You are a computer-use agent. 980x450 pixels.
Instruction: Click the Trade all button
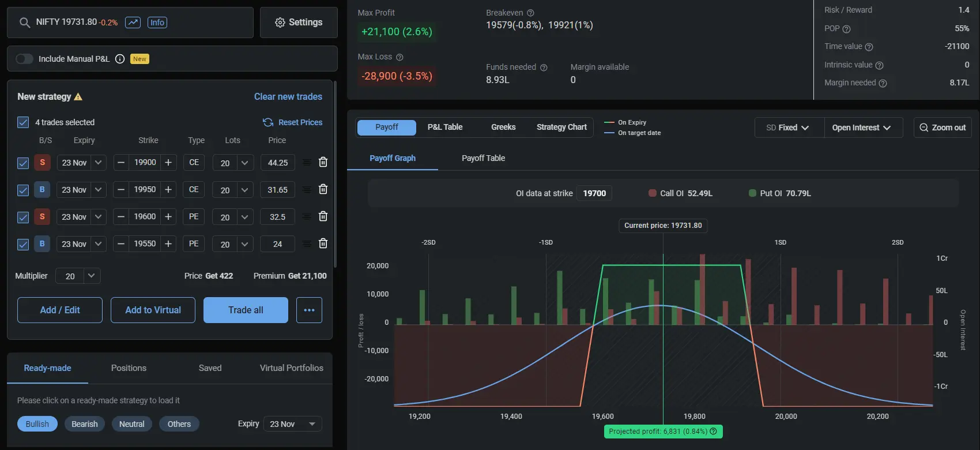tap(246, 310)
